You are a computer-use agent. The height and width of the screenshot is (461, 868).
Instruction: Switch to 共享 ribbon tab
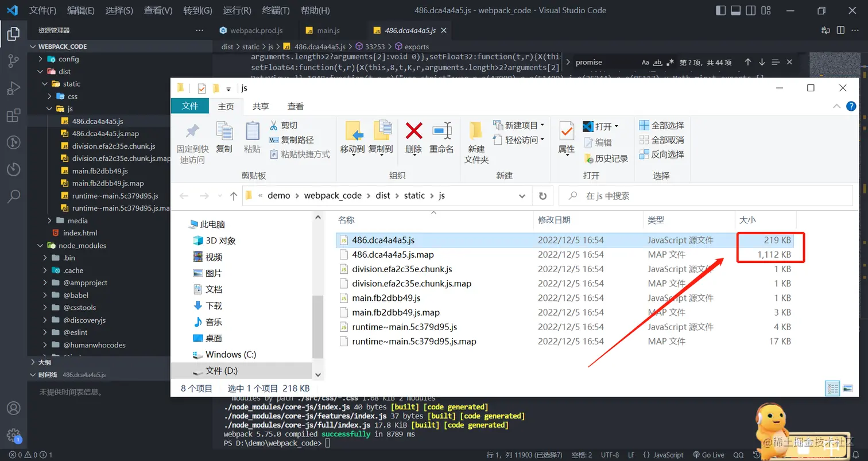coord(261,106)
